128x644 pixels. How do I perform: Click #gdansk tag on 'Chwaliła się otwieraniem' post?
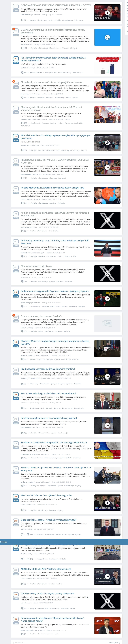click(x=75, y=97)
